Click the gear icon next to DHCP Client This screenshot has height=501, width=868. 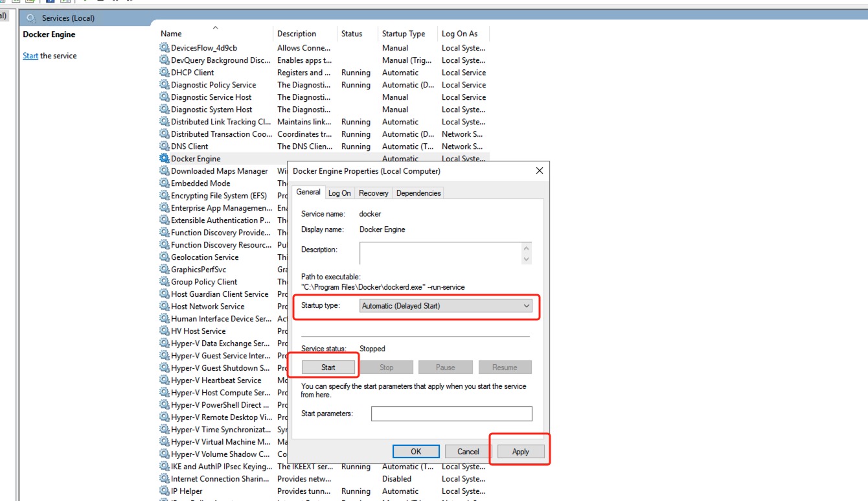point(165,73)
